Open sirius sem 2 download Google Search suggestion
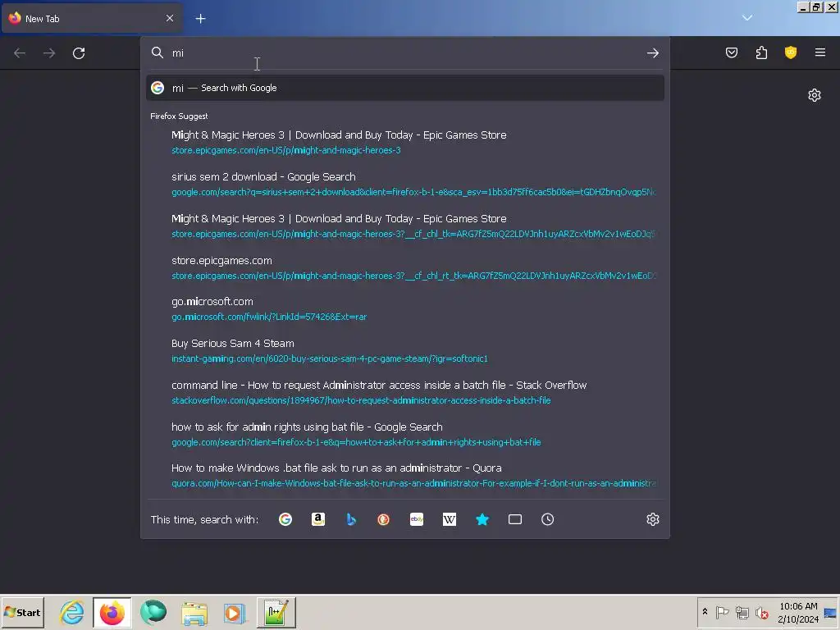Screen dimensions: 840x630 (405, 185)
